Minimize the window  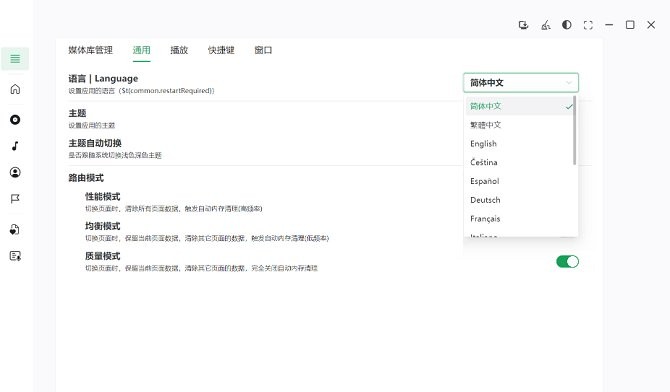tap(609, 25)
